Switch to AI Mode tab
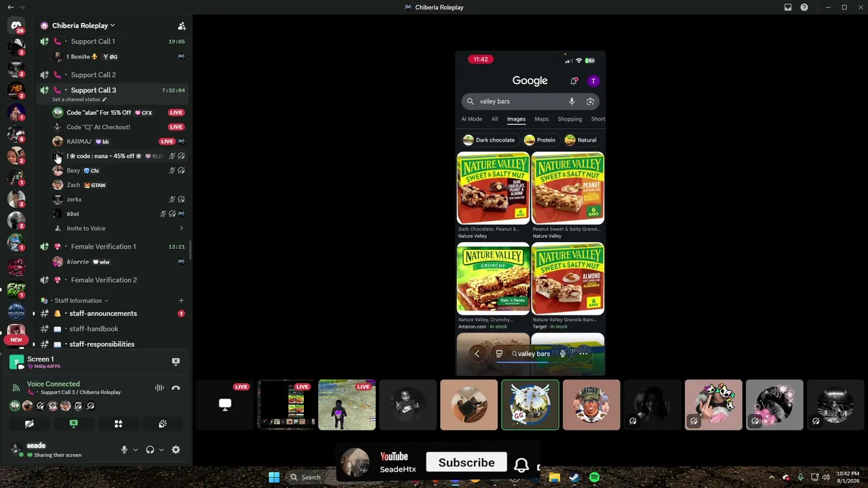This screenshot has width=868, height=488. point(472,119)
